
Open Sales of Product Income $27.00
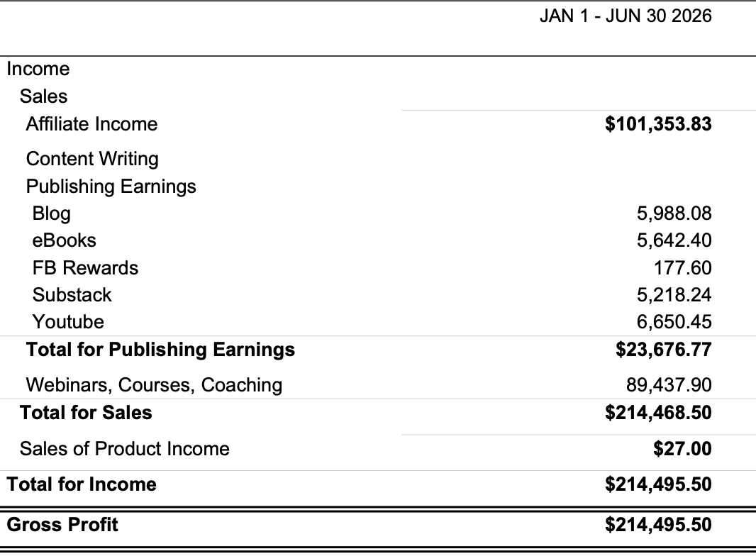coord(682,449)
